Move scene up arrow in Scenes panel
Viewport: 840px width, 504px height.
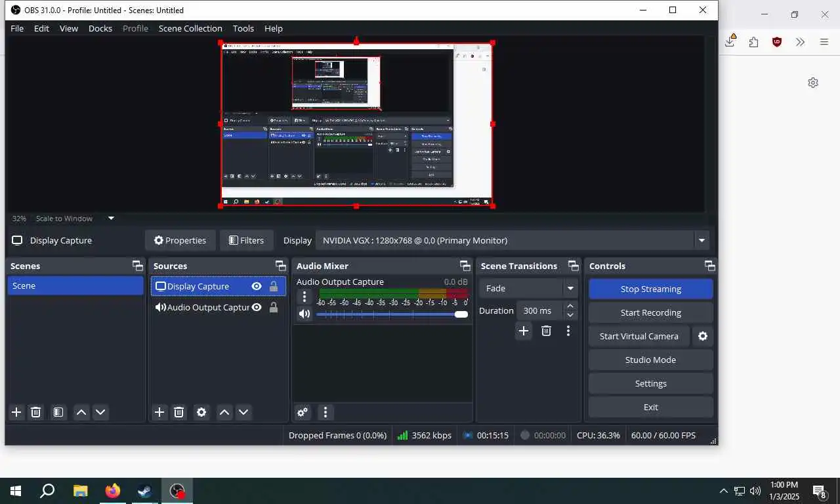[x=81, y=412]
